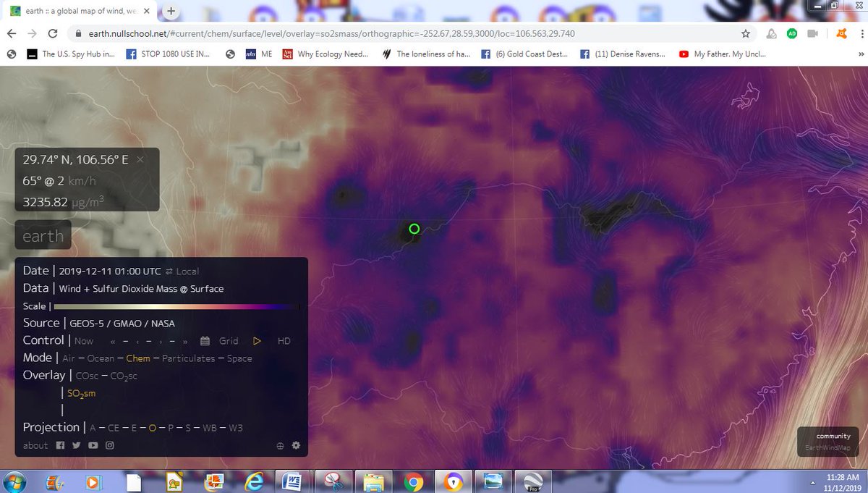
Task: Select projection P
Action: click(x=171, y=428)
